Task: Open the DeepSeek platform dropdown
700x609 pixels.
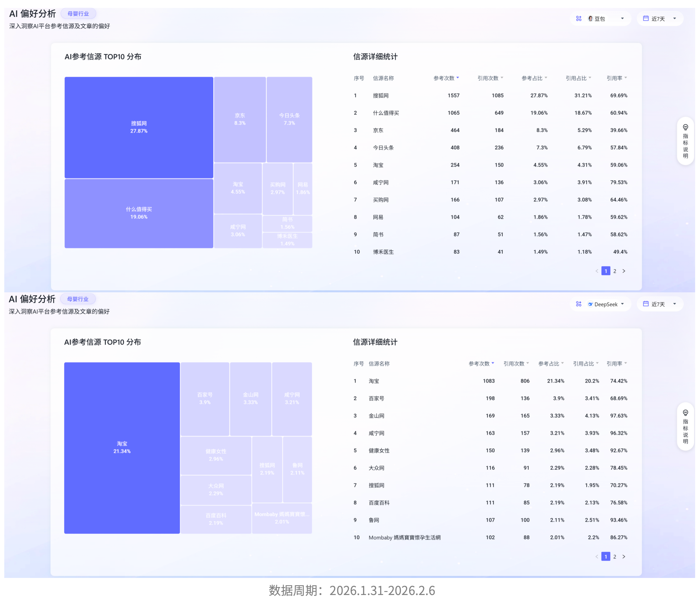Action: click(606, 304)
